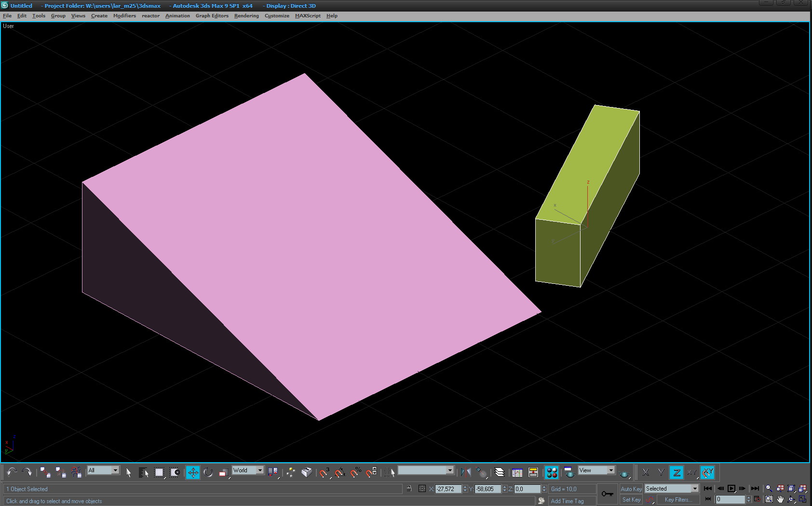Open the Render Scene dialog teapot icon
This screenshot has height=506, width=812.
(x=569, y=472)
